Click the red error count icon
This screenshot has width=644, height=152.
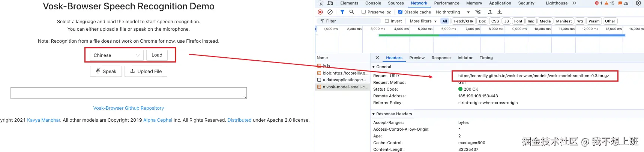point(597,3)
